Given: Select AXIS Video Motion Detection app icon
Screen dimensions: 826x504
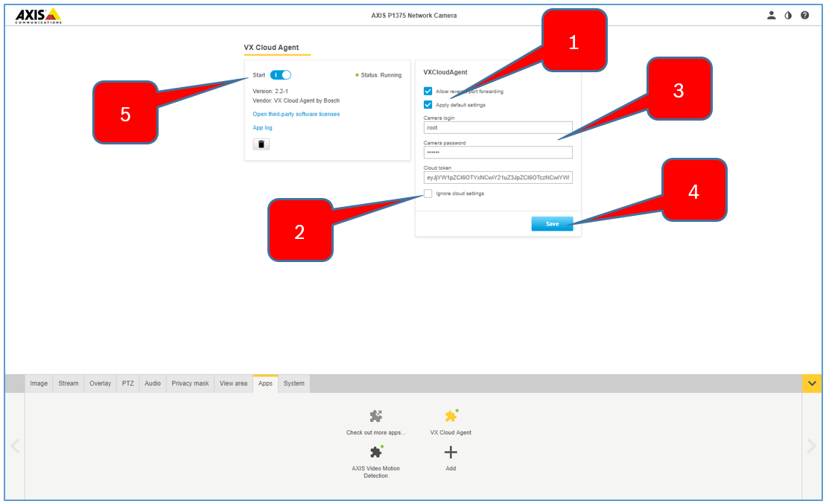Looking at the screenshot, I should (376, 452).
